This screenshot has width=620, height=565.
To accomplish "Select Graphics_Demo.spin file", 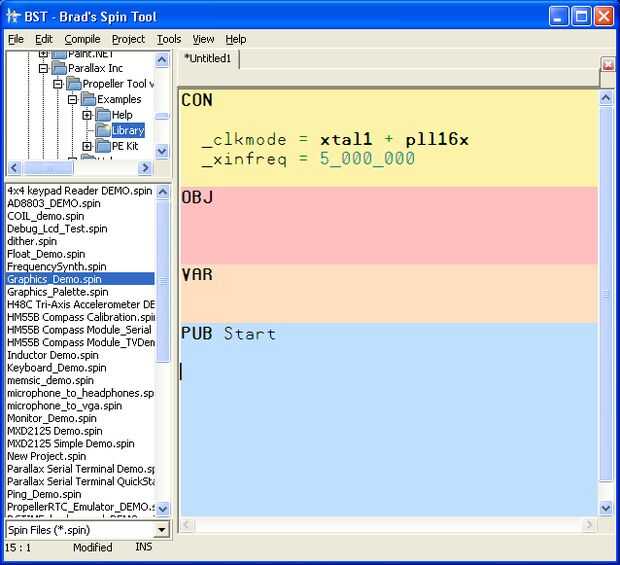I will 80,280.
